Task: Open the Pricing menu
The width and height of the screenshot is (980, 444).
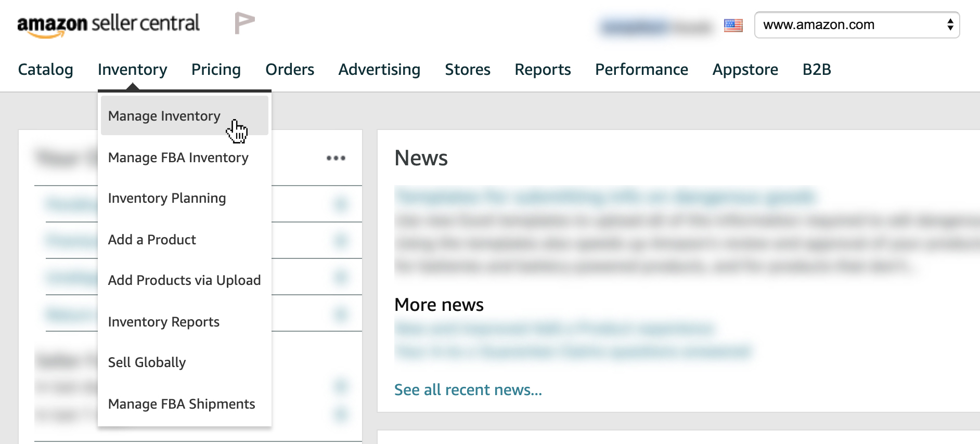Action: click(x=216, y=70)
